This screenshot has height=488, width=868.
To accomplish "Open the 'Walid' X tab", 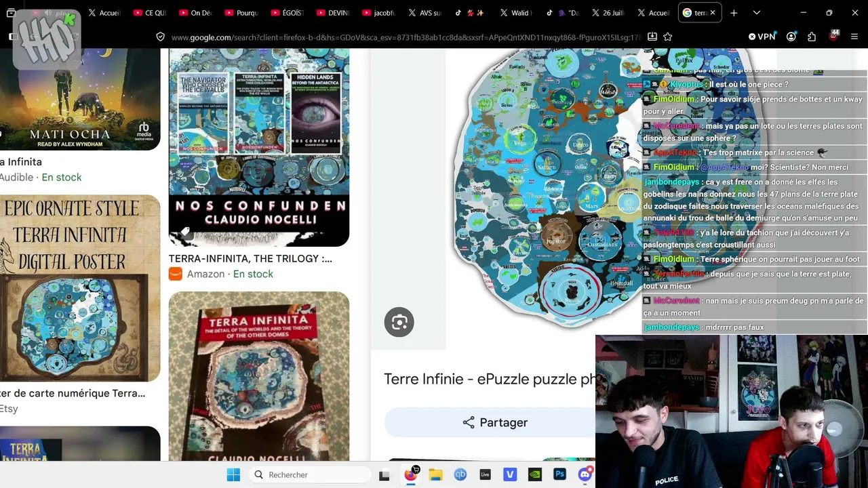I will tap(516, 13).
